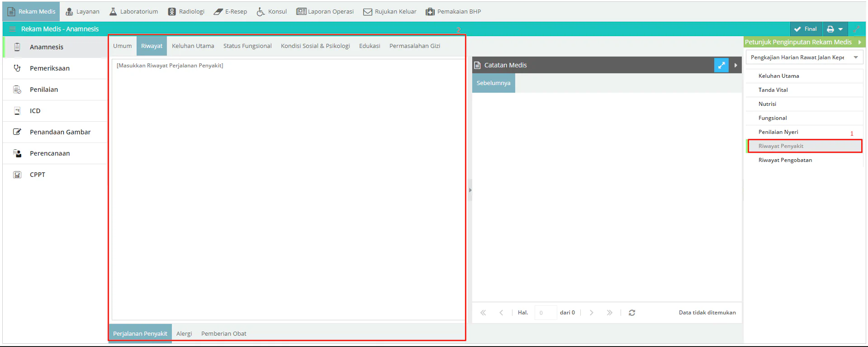Go to the previous page
The height and width of the screenshot is (347, 868).
501,313
